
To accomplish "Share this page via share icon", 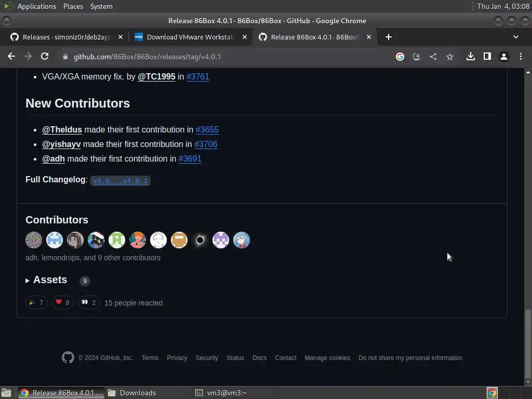I will tap(433, 57).
